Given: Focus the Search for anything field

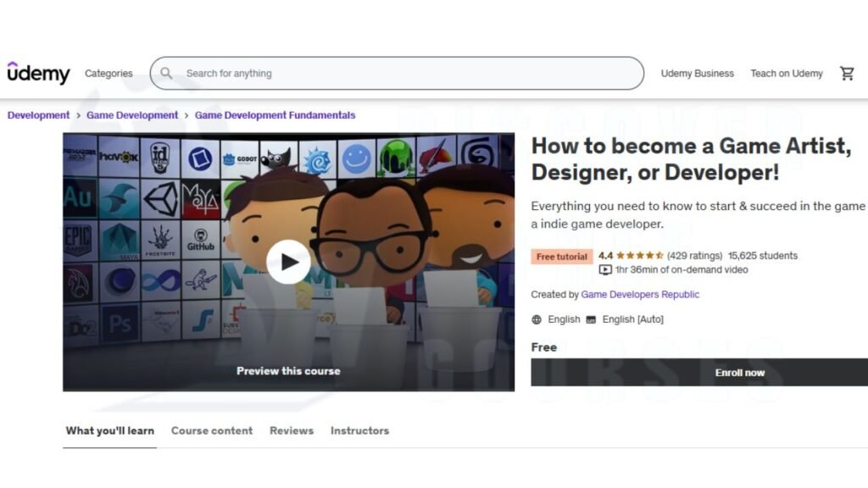Looking at the screenshot, I should pyautogui.click(x=397, y=73).
